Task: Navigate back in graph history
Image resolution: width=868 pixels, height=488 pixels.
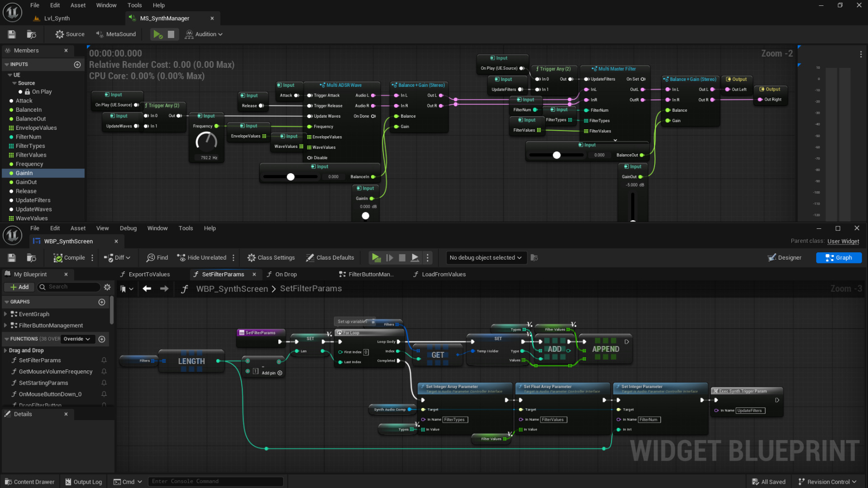Action: point(147,289)
